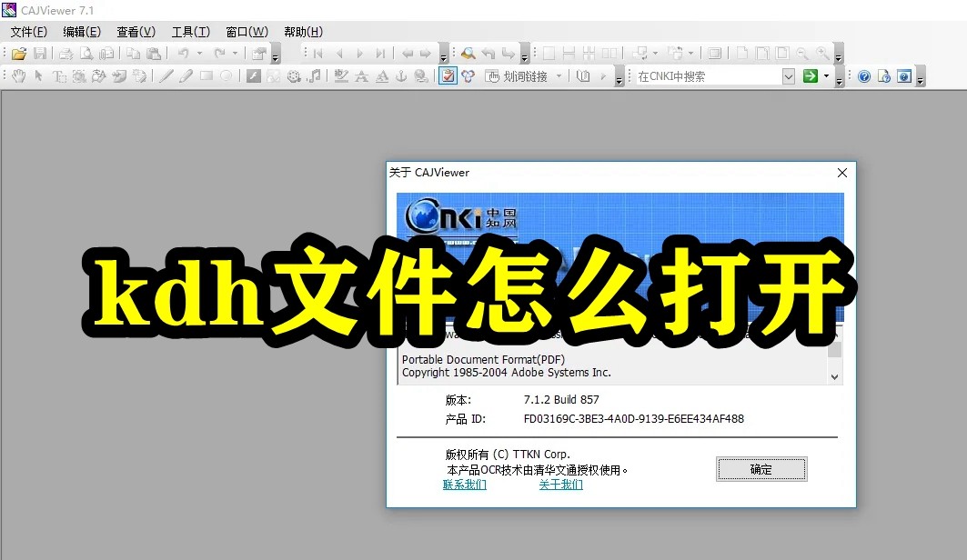This screenshot has height=560, width=967.
Task: Click the Print Preview icon
Action: (x=86, y=54)
